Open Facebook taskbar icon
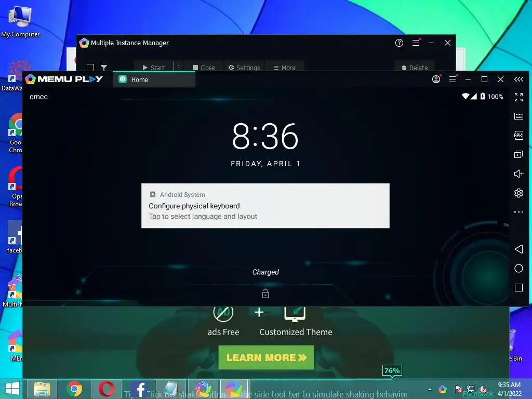This screenshot has height=399, width=532. tap(139, 389)
